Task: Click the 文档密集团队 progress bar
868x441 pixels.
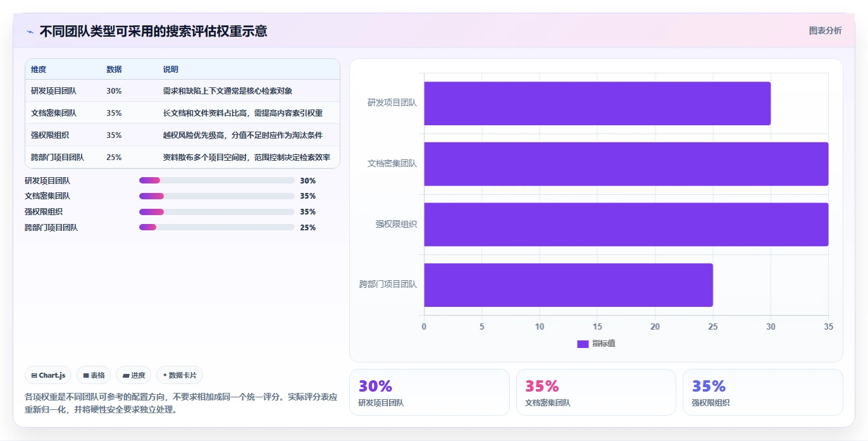Action: point(217,196)
